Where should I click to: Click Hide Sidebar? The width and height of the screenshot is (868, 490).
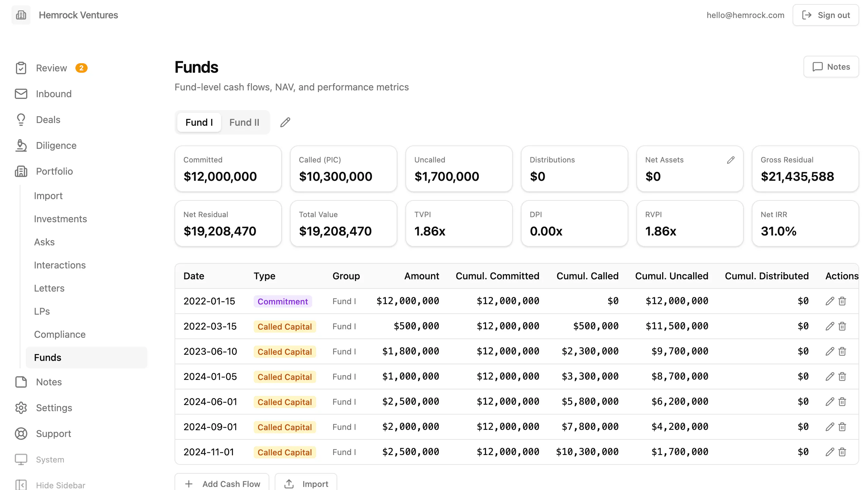[50, 485]
